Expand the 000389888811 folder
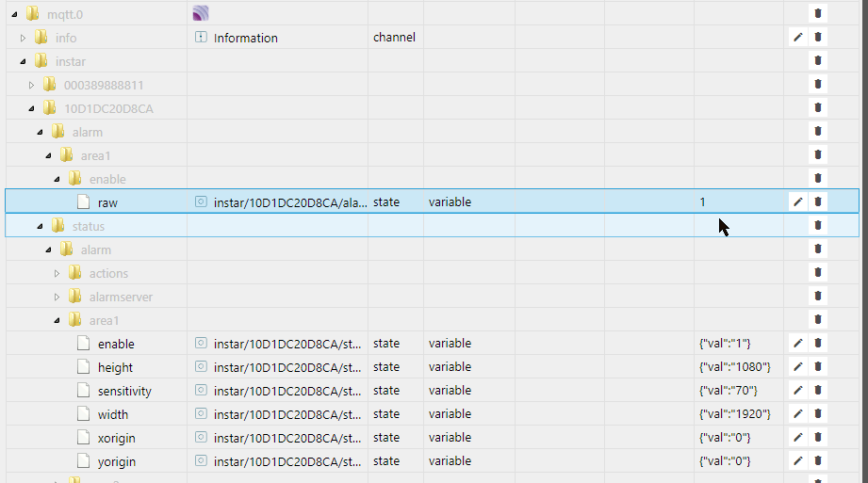The height and width of the screenshot is (483, 868). [x=32, y=85]
